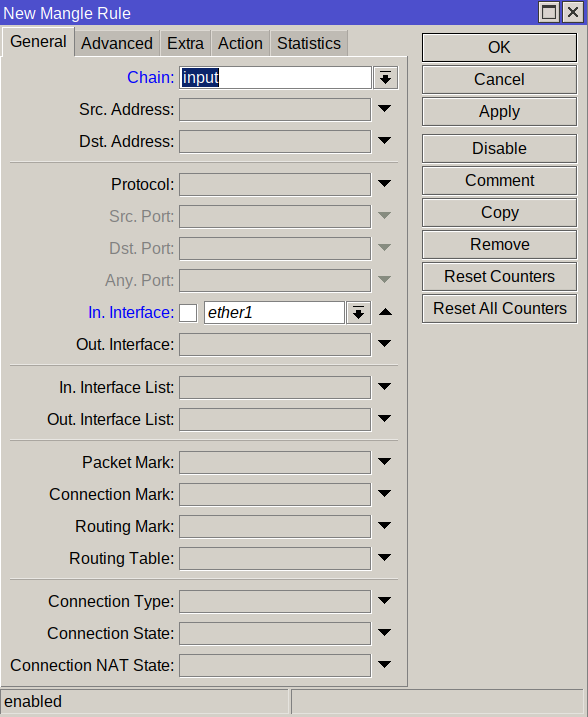Image resolution: width=588 pixels, height=717 pixels.
Task: Open the Chain dropdown list button
Action: point(385,78)
